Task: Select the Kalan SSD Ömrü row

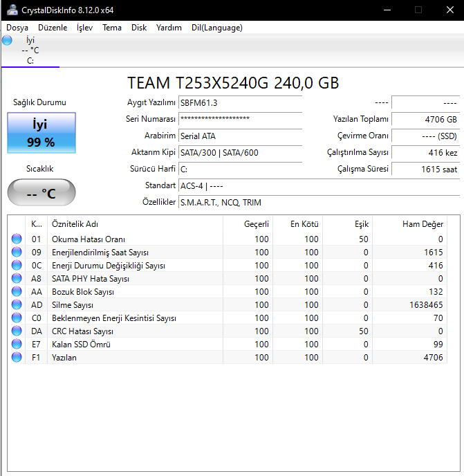Action: pos(228,344)
